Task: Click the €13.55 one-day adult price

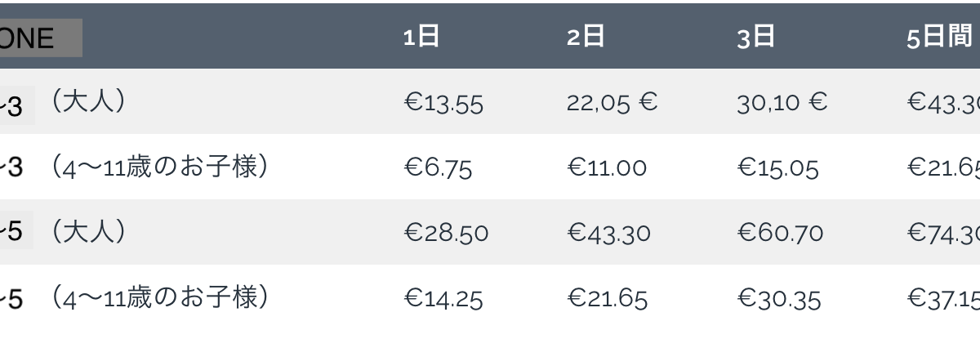Action: [443, 103]
